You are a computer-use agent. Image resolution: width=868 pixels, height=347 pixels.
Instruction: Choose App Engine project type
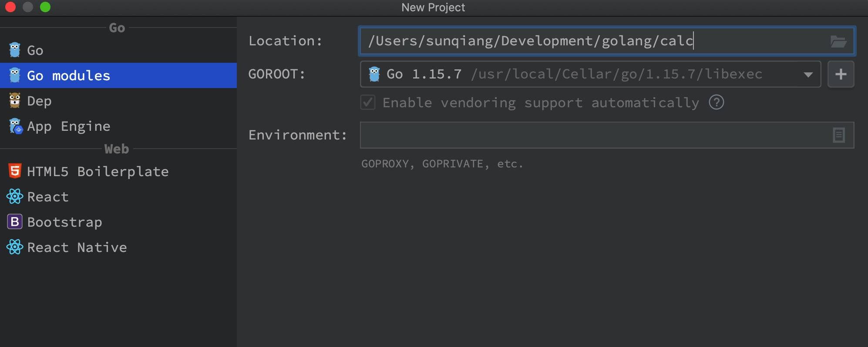tap(68, 126)
